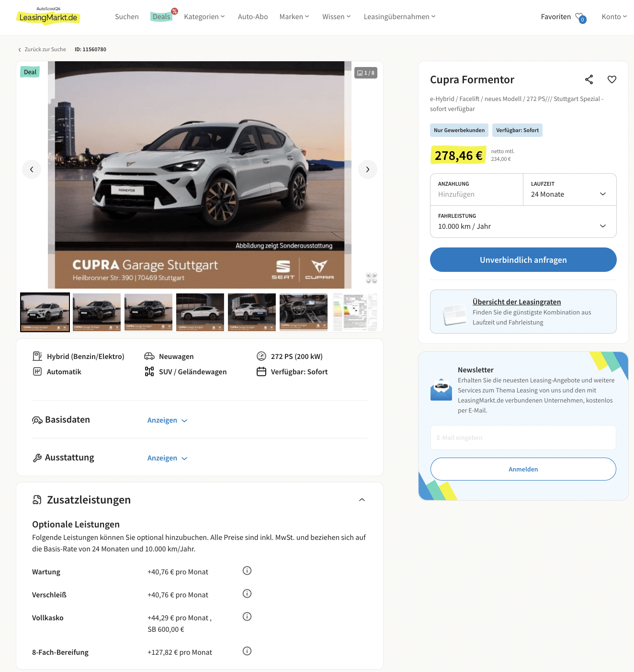Screen dimensions: 634x672
Task: Click info icon for 8-Fach-Bereifung
Action: tap(247, 651)
